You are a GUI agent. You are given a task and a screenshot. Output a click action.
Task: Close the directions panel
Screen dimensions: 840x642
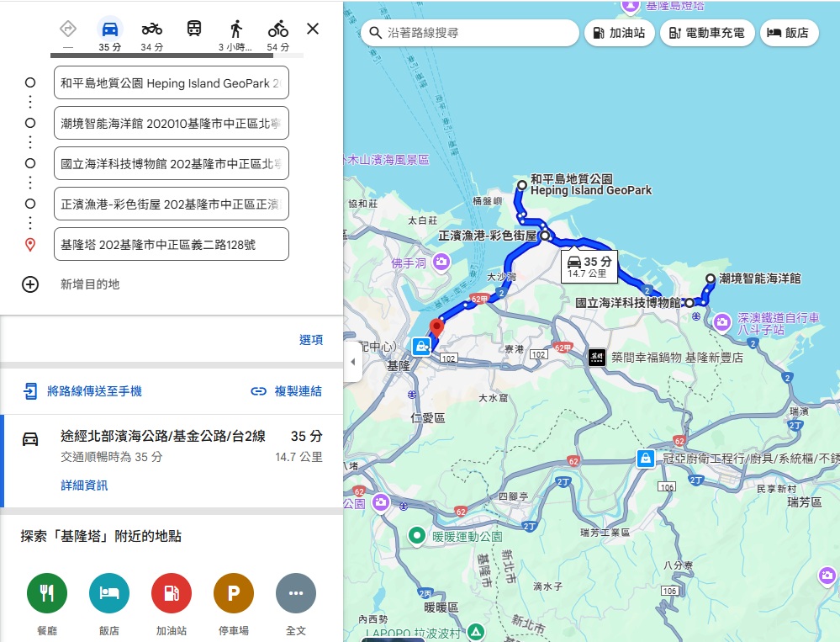click(x=313, y=29)
